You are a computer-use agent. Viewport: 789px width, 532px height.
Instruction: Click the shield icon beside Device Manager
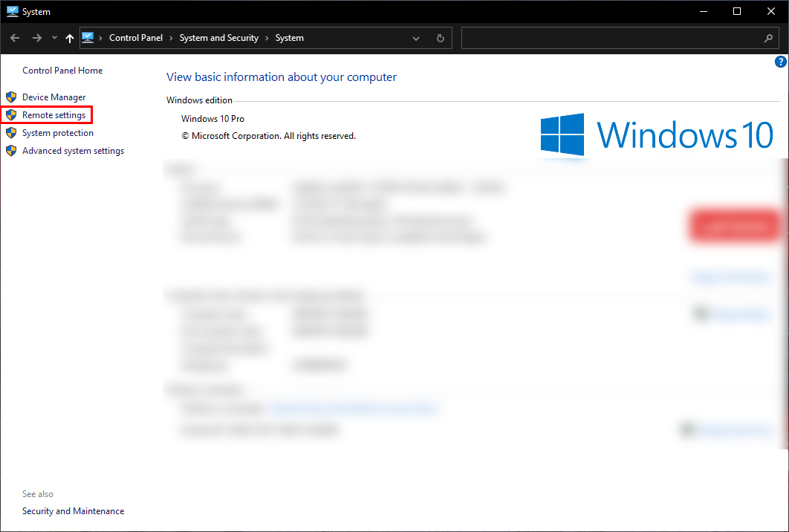coord(11,97)
